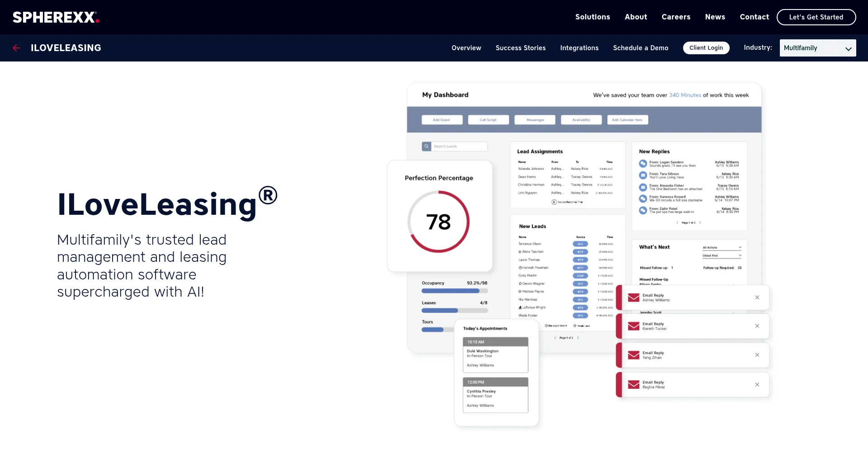The height and width of the screenshot is (449, 868).
Task: Click the Search Leads input field
Action: (x=459, y=147)
